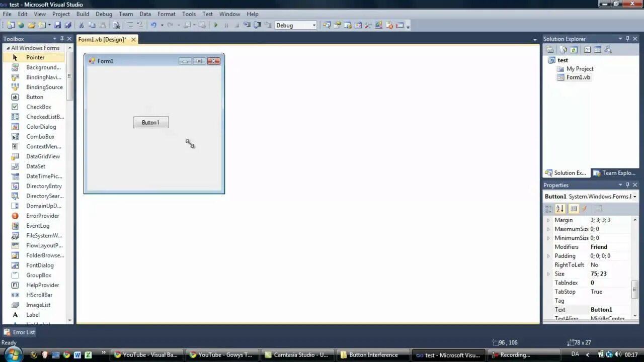Screen dimensions: 644x362
Task: Click the Save All toolbar icon
Action: [67, 25]
